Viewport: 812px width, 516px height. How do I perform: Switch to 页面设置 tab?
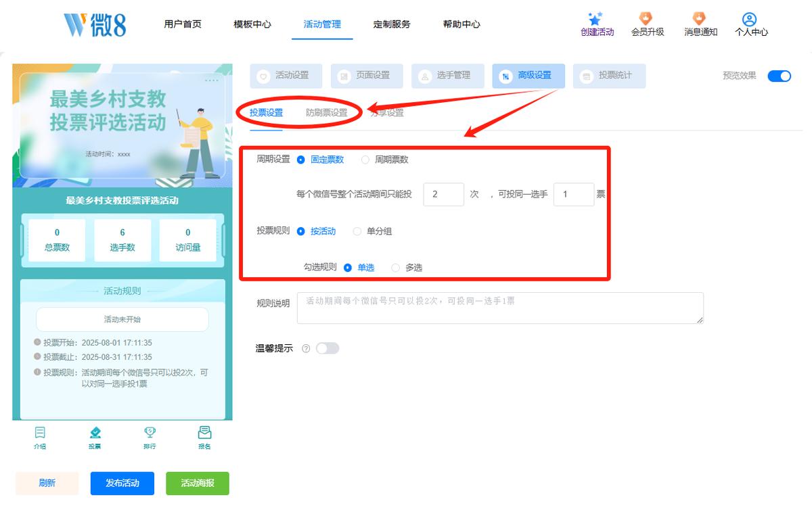[367, 76]
